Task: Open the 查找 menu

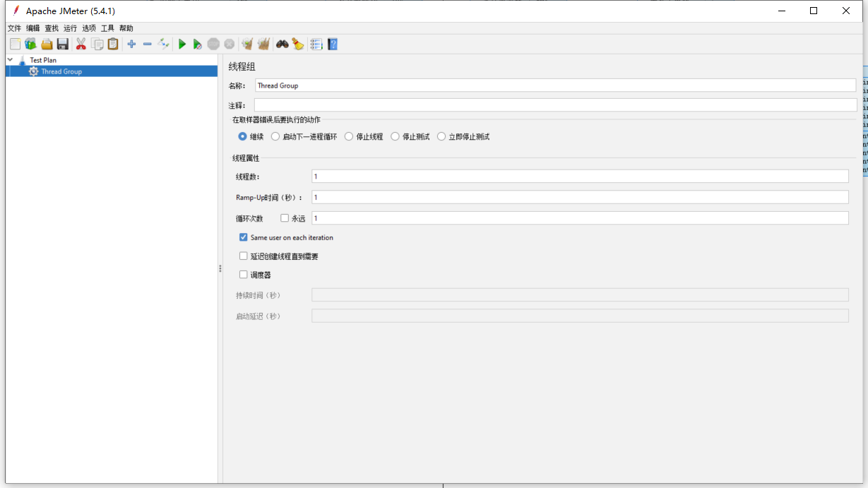Action: (x=52, y=28)
